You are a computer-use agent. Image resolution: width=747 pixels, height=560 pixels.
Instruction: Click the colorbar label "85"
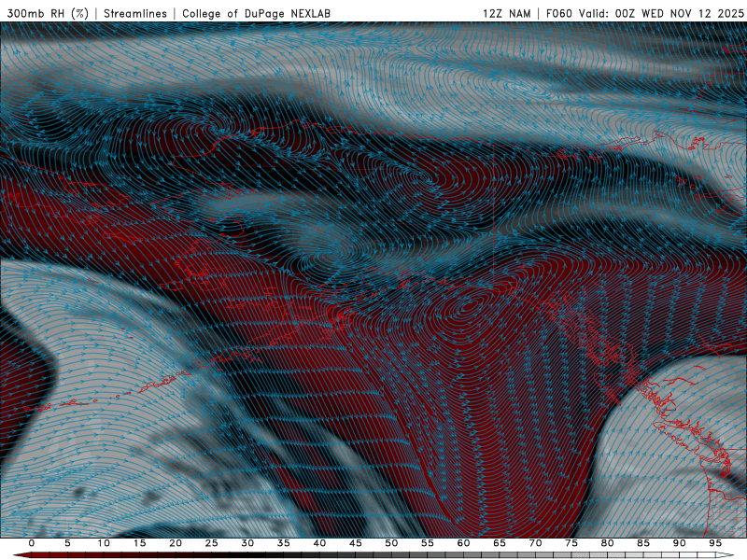(643, 543)
